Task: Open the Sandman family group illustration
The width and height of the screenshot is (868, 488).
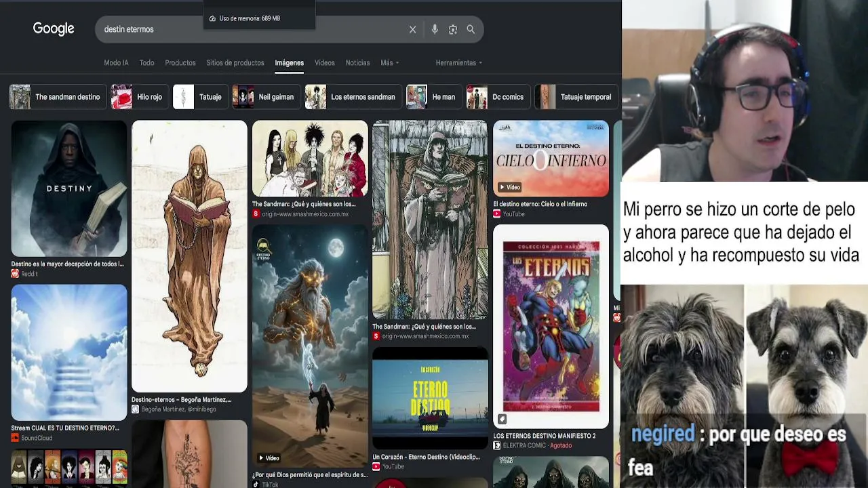Action: [310, 159]
